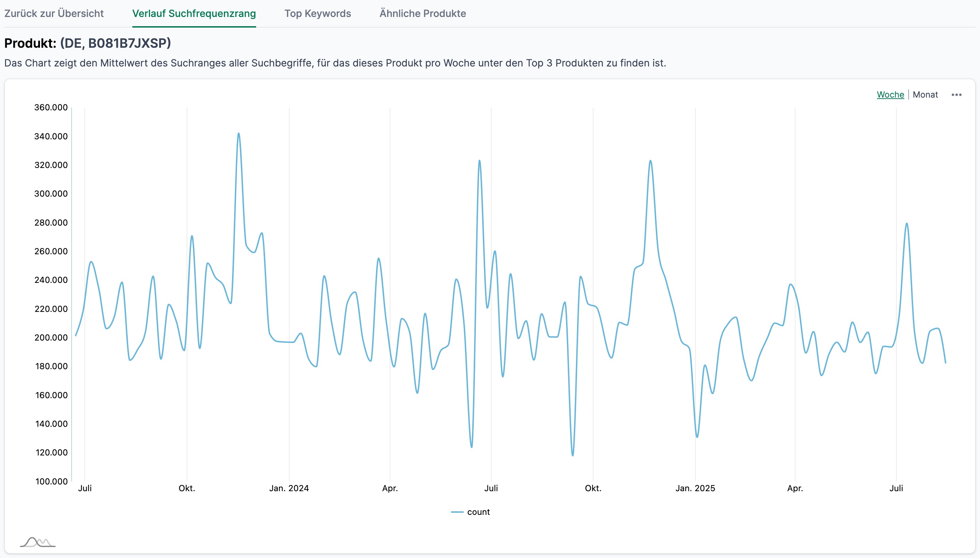Open the Top Keywords tab
The height and width of the screenshot is (558, 980).
(x=317, y=13)
